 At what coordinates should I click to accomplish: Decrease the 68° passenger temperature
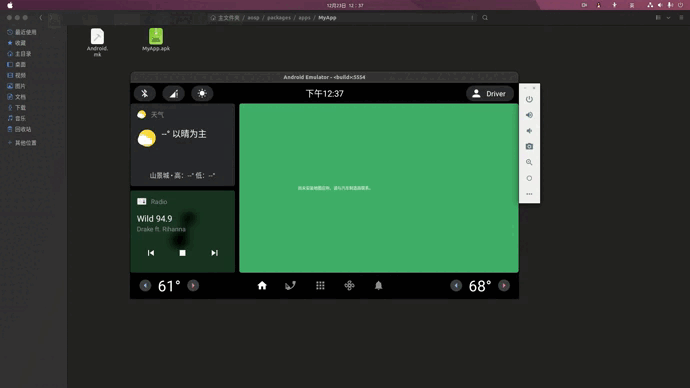[x=456, y=286]
